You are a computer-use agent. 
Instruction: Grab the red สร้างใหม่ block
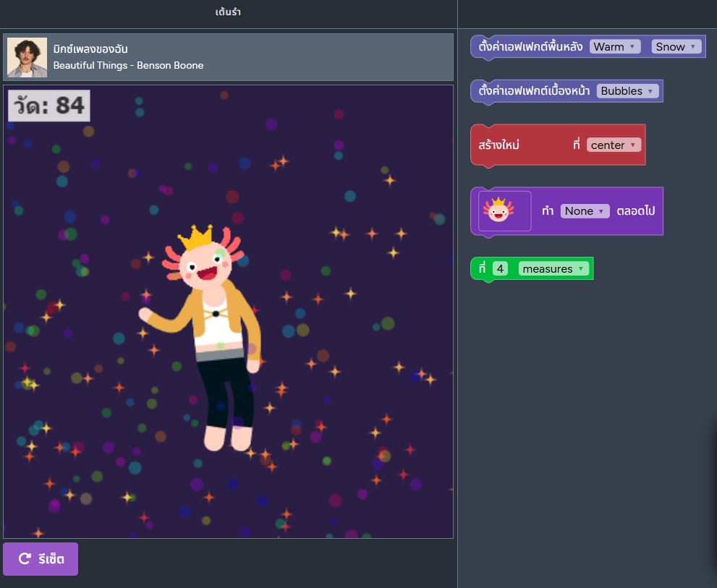pos(499,145)
